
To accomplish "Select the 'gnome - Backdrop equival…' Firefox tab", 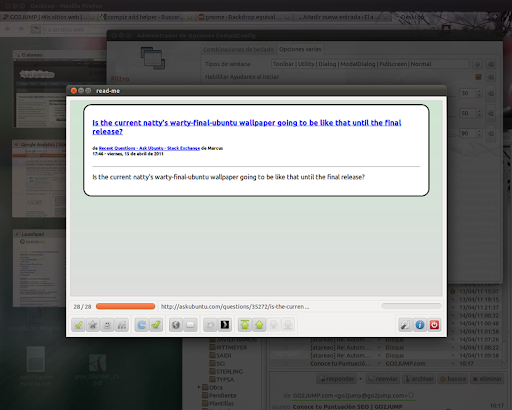I will [244, 17].
